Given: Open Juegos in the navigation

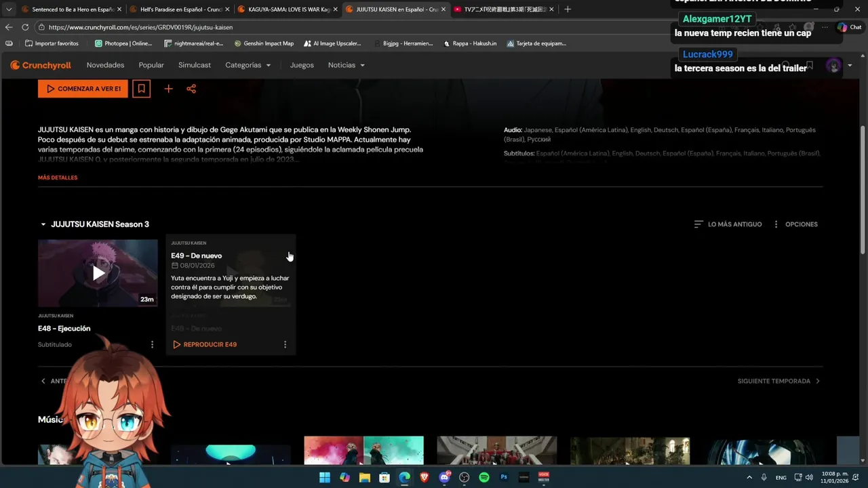Looking at the screenshot, I should 302,65.
